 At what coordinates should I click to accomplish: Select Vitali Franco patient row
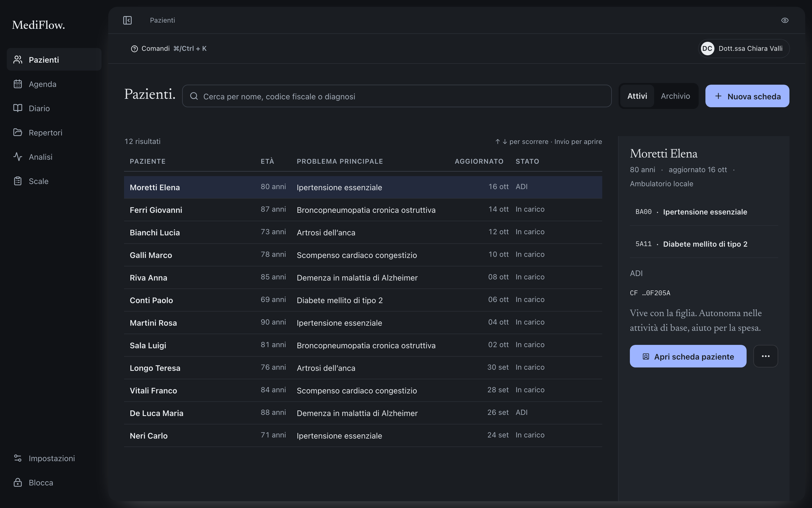363,390
